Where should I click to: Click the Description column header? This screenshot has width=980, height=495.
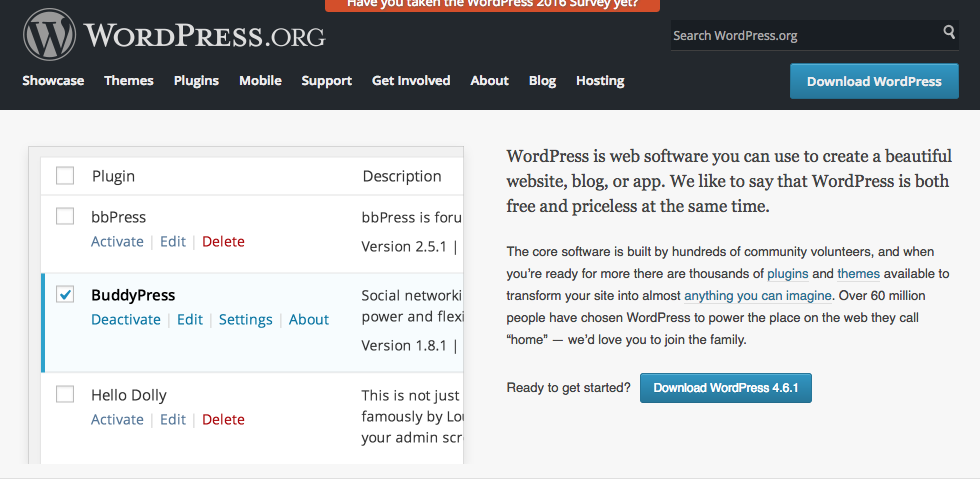tap(402, 176)
